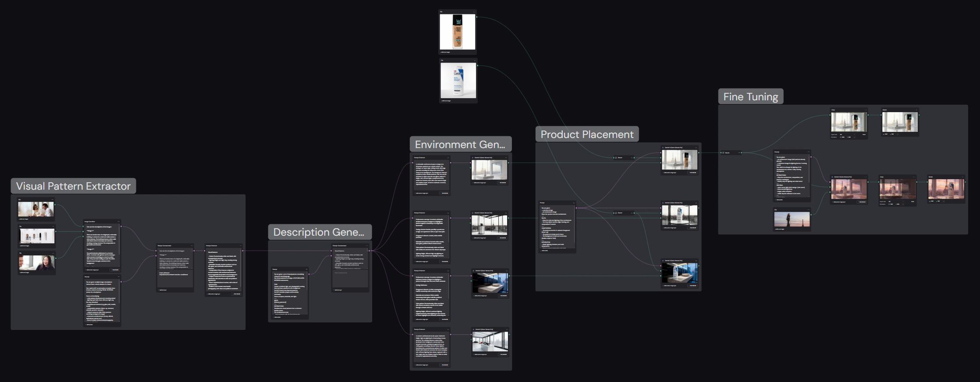Select sunset Gemini output image in Fine Tuning
The width and height of the screenshot is (980, 382).
point(849,189)
